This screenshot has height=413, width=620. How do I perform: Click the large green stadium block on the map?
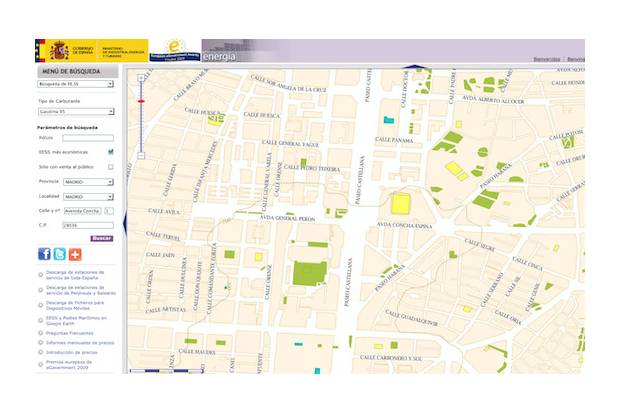pos(310,273)
